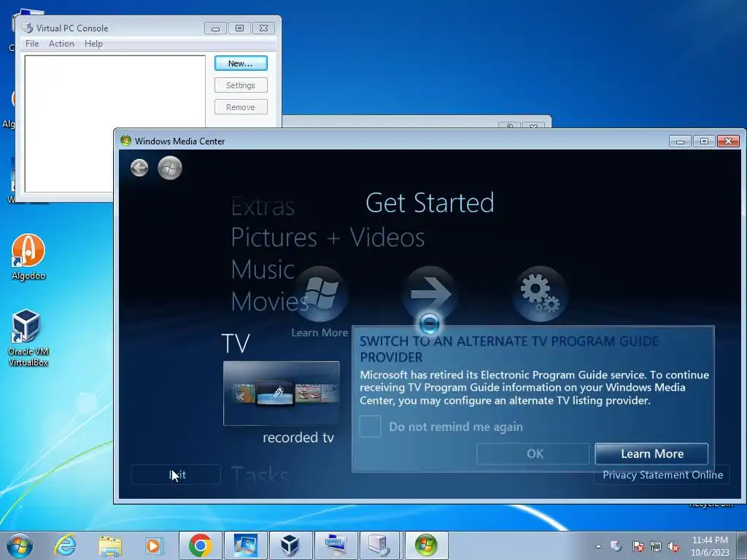Image resolution: width=747 pixels, height=560 pixels.
Task: Click Settings in Virtual PC Console
Action: (241, 85)
